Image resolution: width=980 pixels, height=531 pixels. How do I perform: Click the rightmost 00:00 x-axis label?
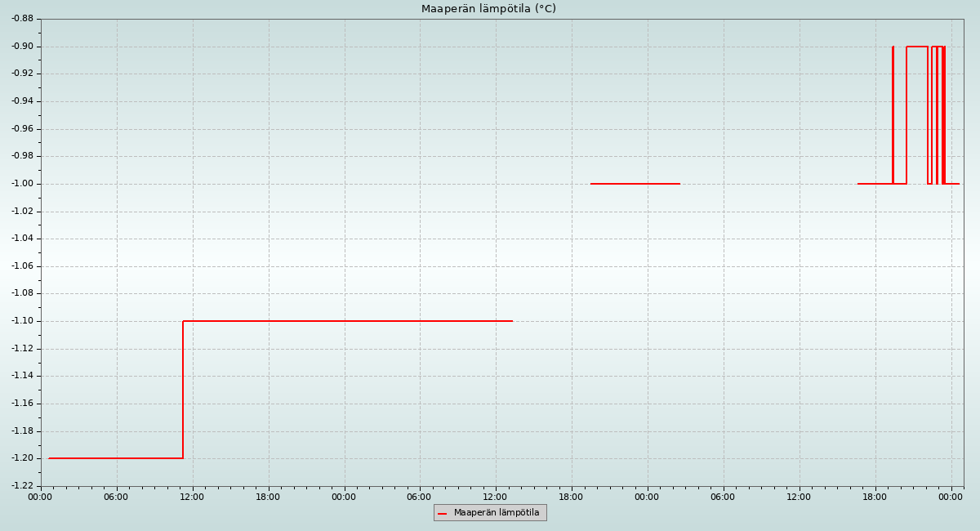tap(951, 497)
